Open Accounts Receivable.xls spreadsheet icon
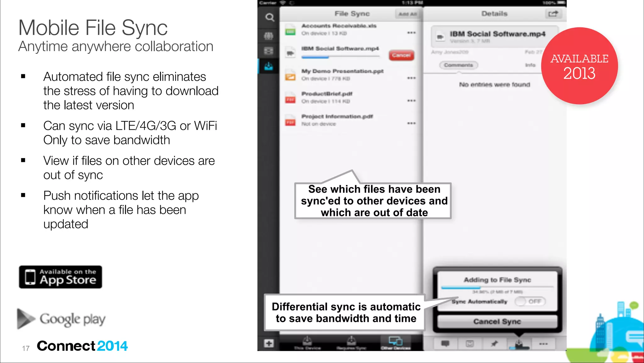 pyautogui.click(x=290, y=30)
